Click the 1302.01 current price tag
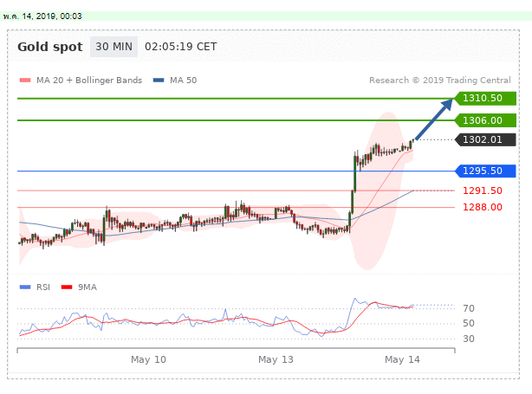The height and width of the screenshot is (394, 532). coord(485,139)
